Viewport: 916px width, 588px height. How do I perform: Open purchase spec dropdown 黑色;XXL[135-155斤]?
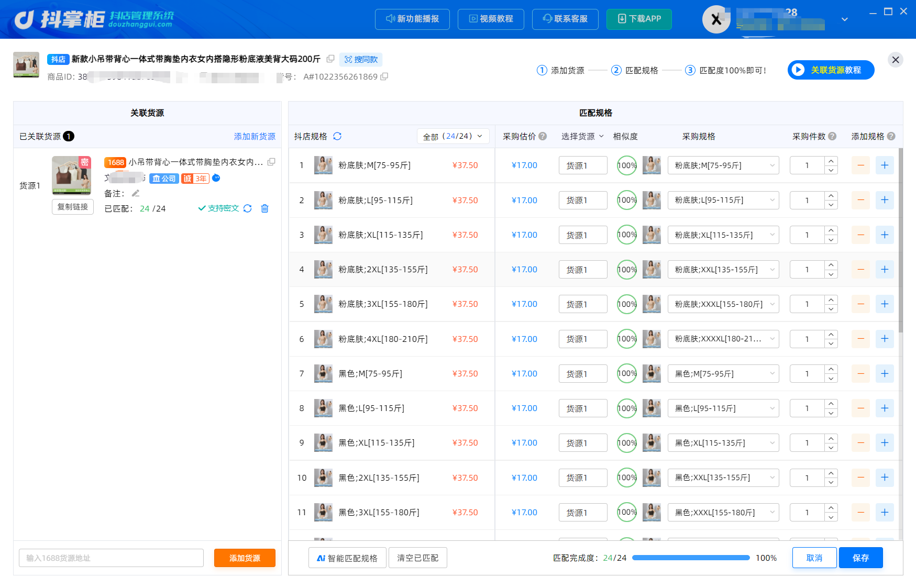723,478
